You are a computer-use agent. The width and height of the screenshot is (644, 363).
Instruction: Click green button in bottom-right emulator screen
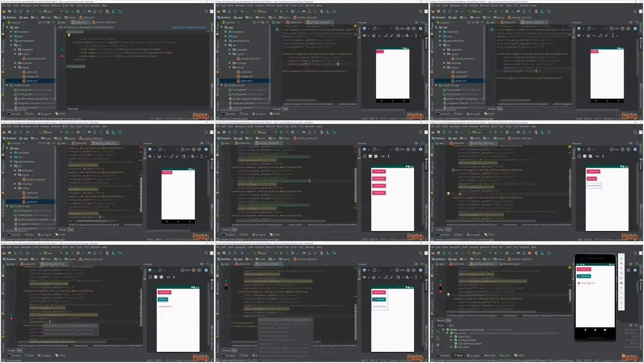coord(583,276)
